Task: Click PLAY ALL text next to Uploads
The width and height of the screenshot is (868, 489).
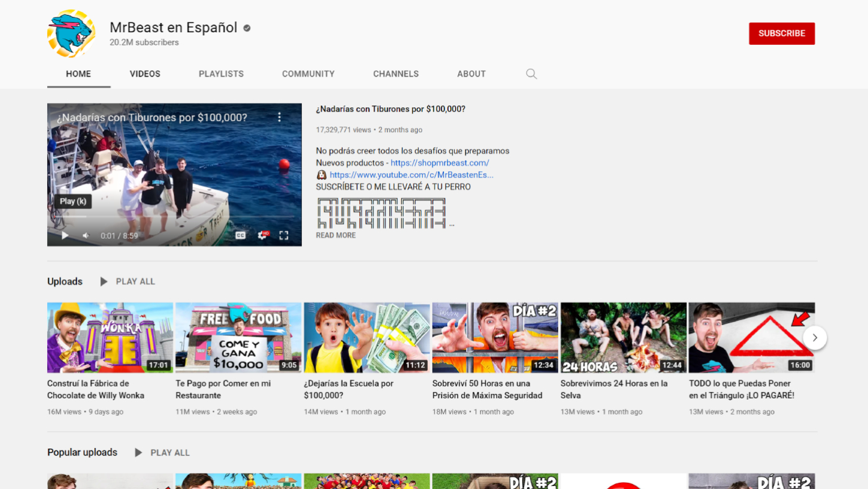Action: pos(135,282)
